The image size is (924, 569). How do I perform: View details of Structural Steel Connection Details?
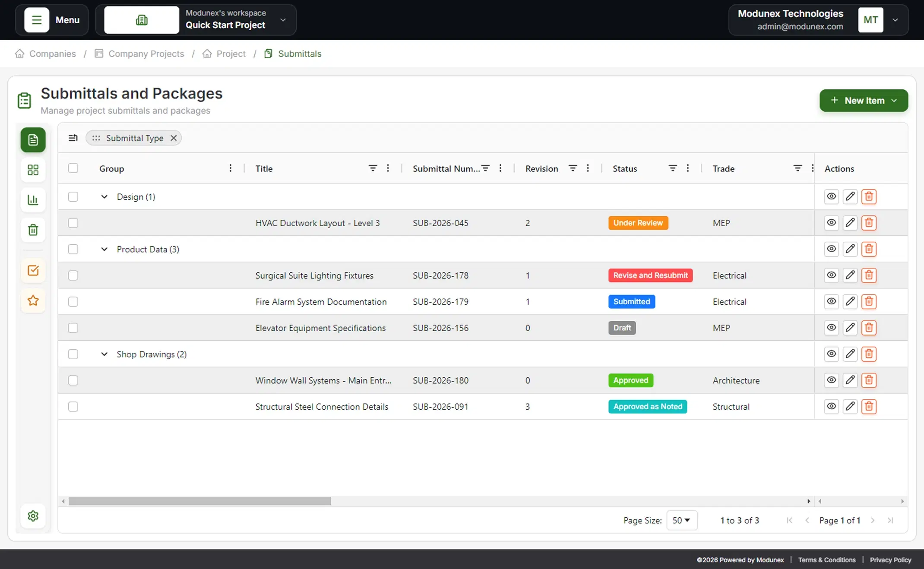click(831, 406)
